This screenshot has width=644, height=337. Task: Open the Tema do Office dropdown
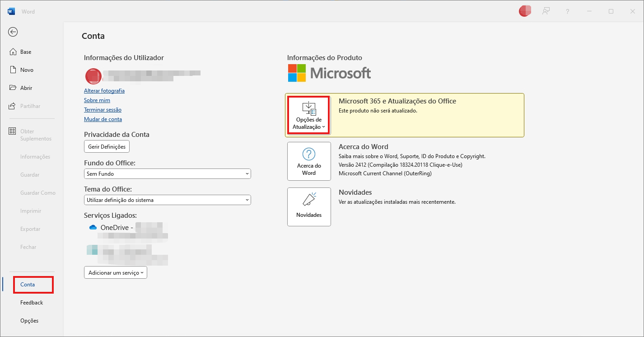click(x=168, y=200)
